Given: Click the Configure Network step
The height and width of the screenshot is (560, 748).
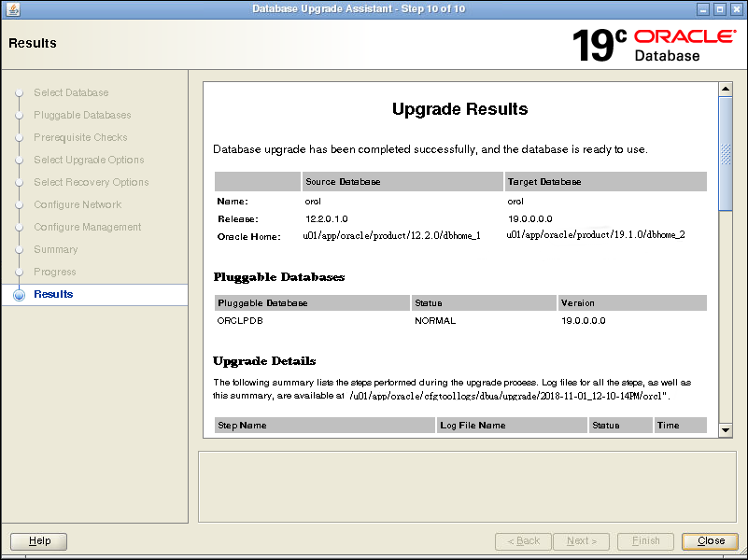Looking at the screenshot, I should [x=78, y=205].
